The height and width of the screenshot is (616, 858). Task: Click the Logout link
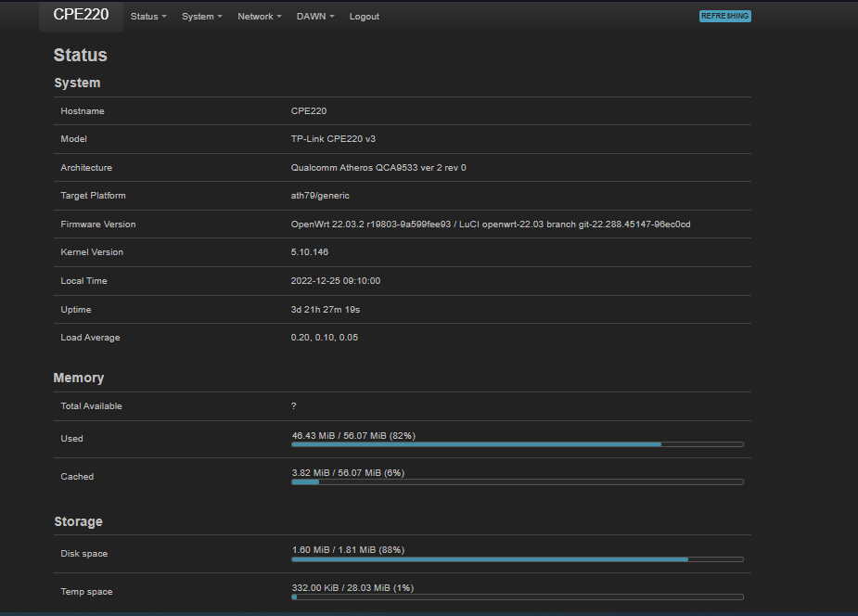click(365, 17)
